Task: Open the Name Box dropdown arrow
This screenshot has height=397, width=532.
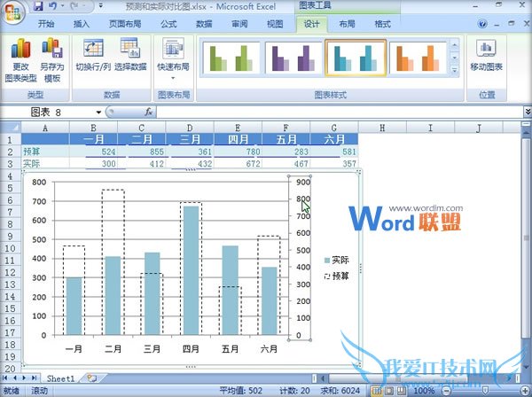Action: [x=98, y=113]
